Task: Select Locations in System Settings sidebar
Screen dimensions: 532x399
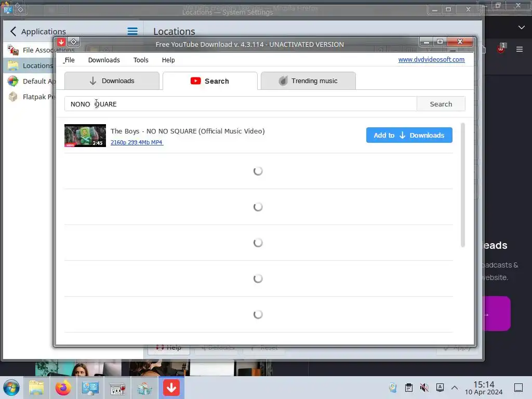Action: [30, 65]
